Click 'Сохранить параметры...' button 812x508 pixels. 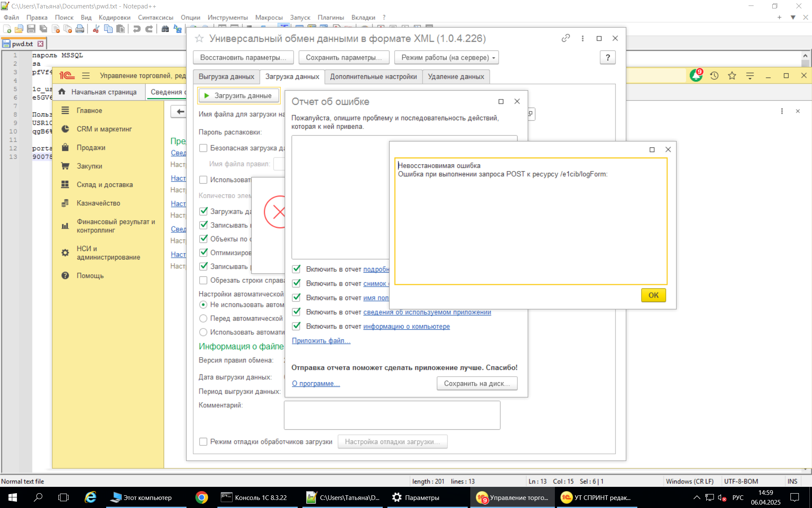344,58
